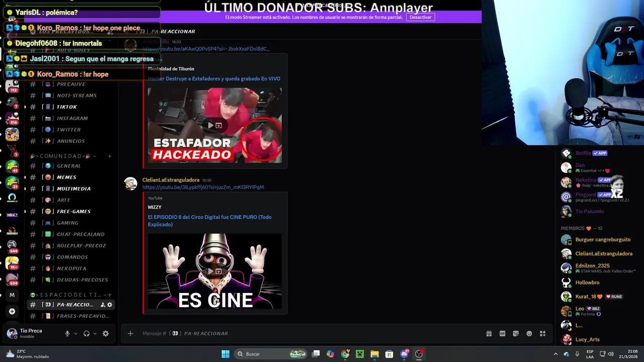This screenshot has height=362, width=644.
Task: Open the apps launcher icon in message bar
Action: (542, 333)
